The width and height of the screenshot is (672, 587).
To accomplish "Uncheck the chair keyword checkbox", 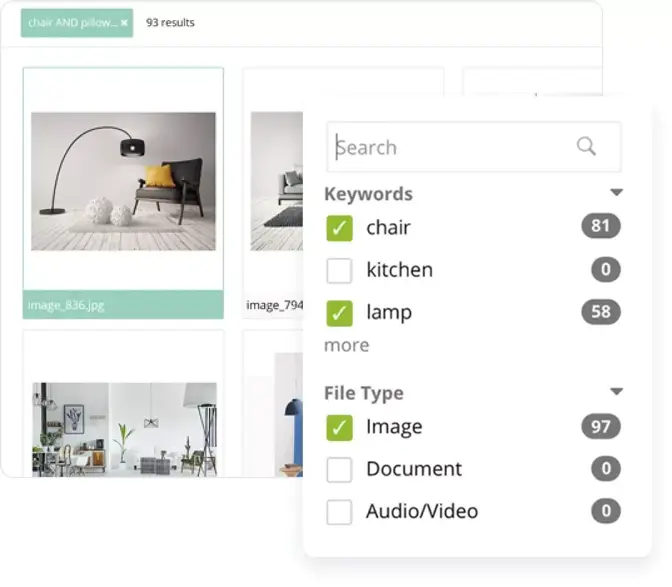I will point(340,228).
